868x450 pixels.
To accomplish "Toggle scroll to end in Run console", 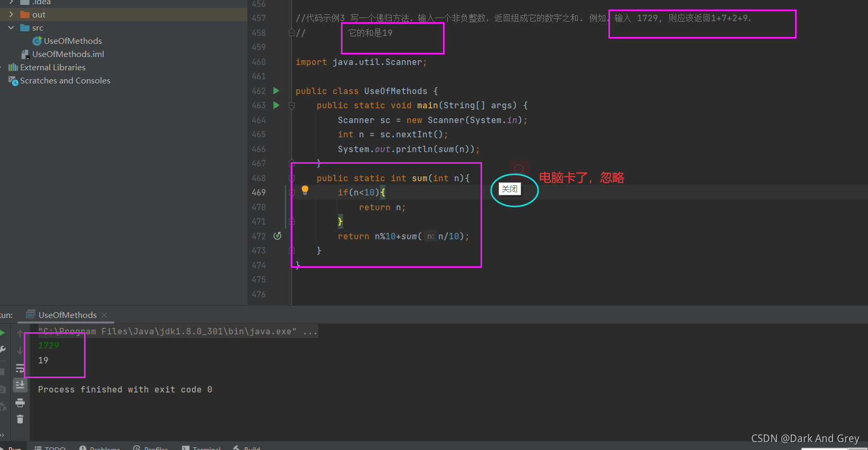I will (20, 385).
